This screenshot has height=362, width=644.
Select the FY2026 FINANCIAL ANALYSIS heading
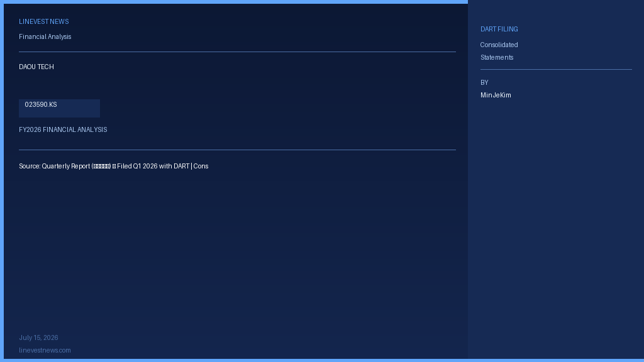(63, 129)
